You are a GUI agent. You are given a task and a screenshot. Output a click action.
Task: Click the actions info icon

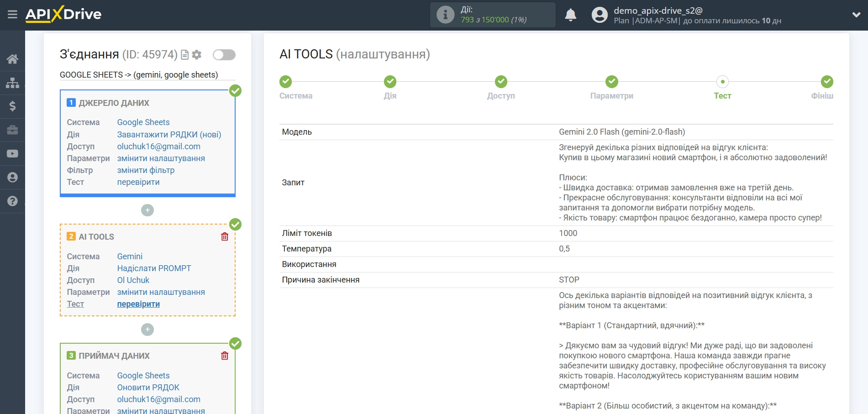[445, 15]
